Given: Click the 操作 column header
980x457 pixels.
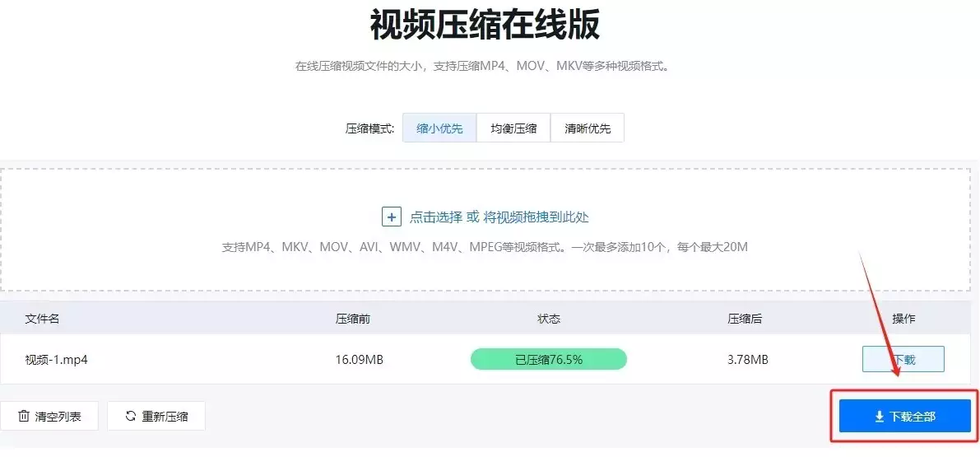Looking at the screenshot, I should tap(903, 319).
